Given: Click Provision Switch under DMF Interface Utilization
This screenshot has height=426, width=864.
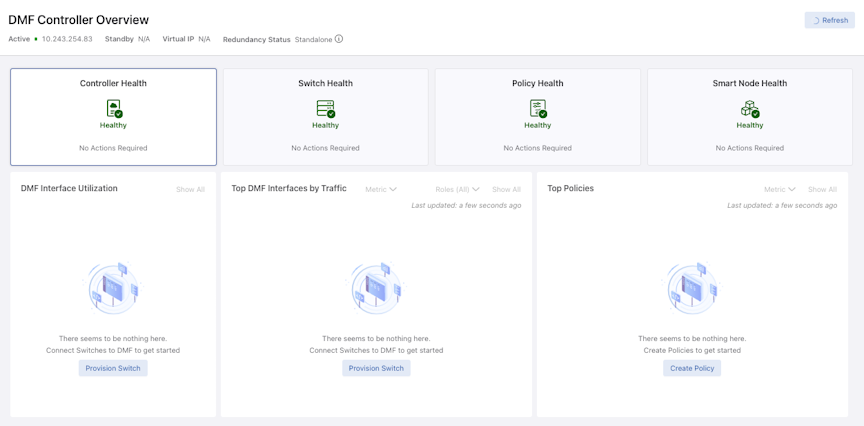Looking at the screenshot, I should click(113, 368).
